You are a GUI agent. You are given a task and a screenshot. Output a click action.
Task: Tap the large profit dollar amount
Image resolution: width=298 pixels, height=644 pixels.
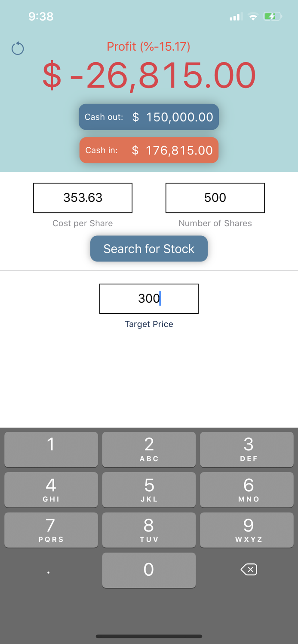tap(149, 75)
